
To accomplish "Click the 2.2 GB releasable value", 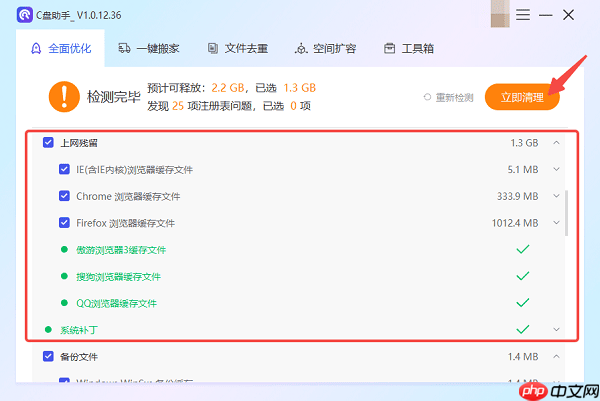I will 228,88.
